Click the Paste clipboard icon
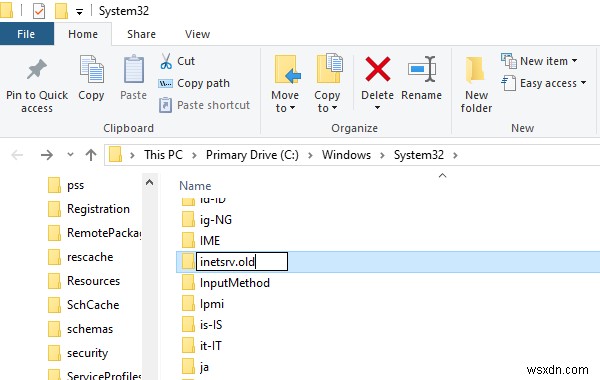600x380 pixels. [134, 69]
